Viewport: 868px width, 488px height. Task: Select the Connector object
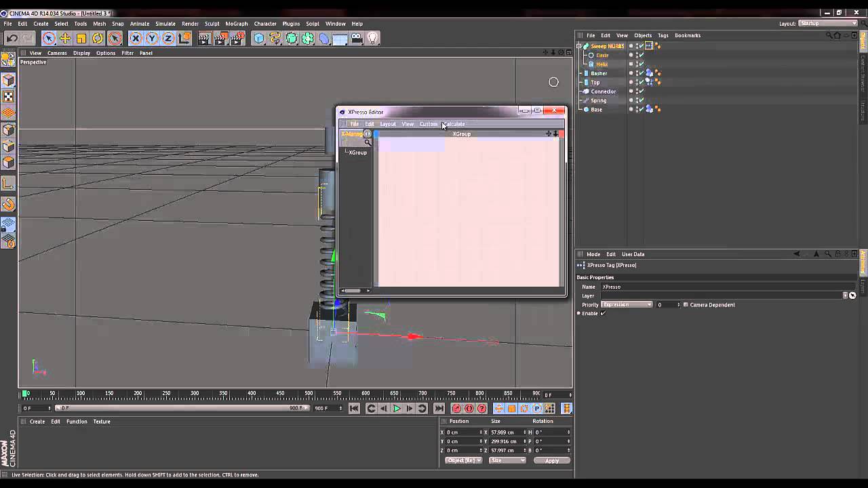coord(603,91)
